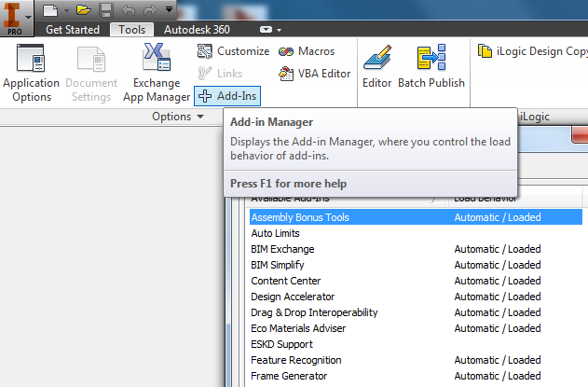Image resolution: width=588 pixels, height=387 pixels.
Task: Select the Tools ribbon tab
Action: 131,30
